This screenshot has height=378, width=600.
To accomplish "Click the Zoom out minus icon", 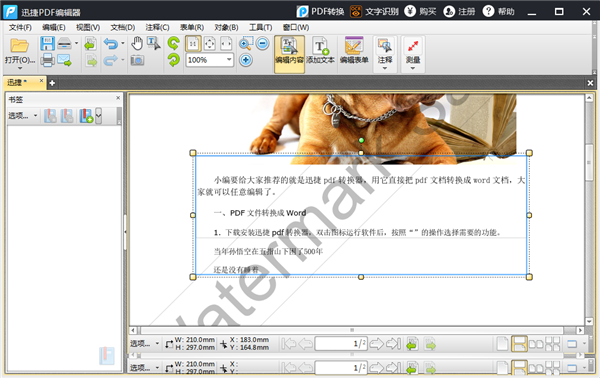I will (262, 43).
